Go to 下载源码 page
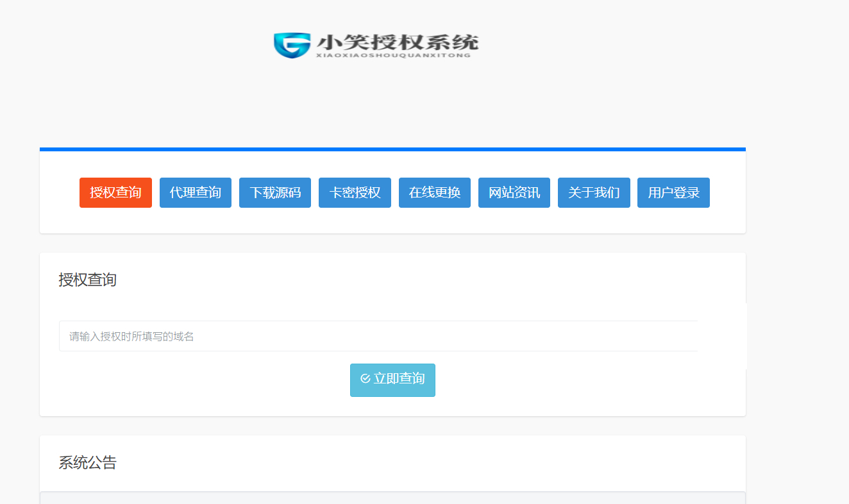 [x=275, y=192]
